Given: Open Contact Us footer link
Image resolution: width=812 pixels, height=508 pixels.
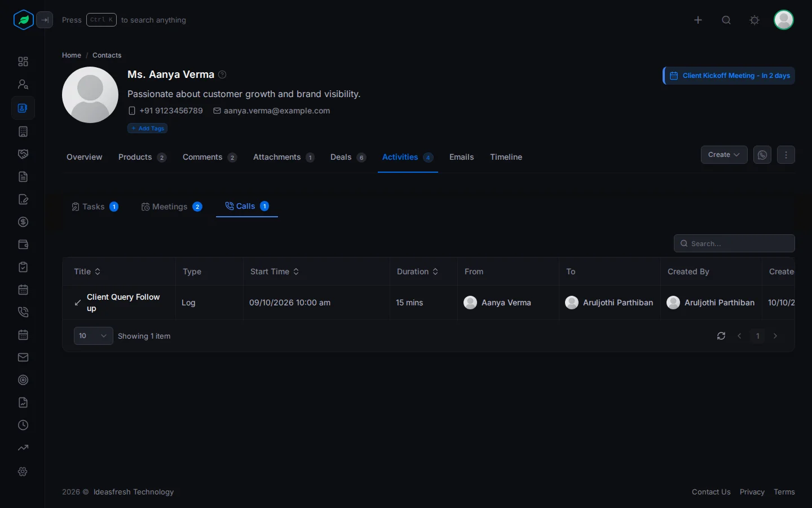Looking at the screenshot, I should tap(711, 492).
